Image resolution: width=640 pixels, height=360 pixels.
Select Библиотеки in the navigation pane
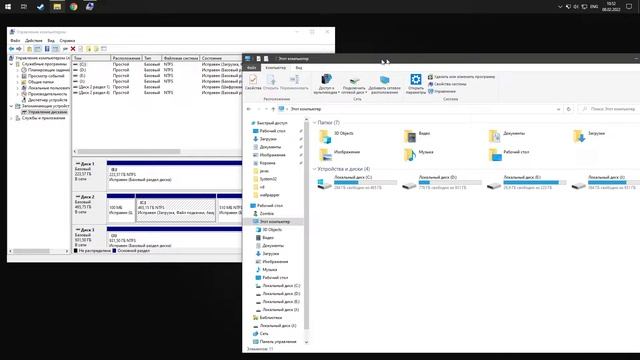(267, 318)
